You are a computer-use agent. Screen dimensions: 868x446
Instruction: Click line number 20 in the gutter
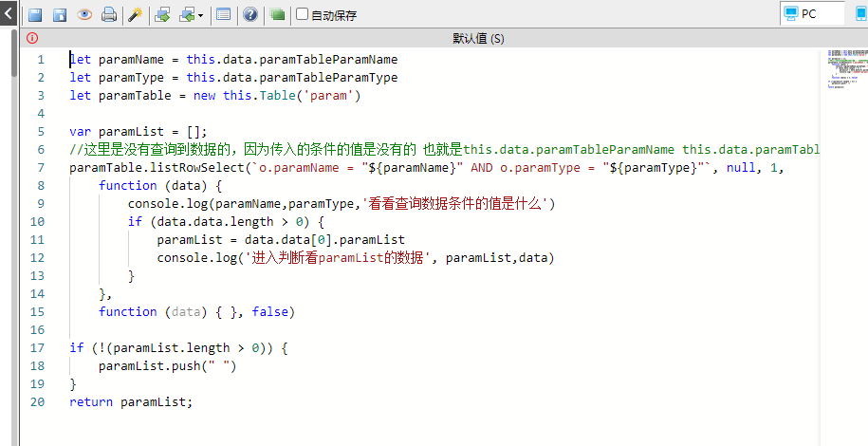(x=37, y=401)
